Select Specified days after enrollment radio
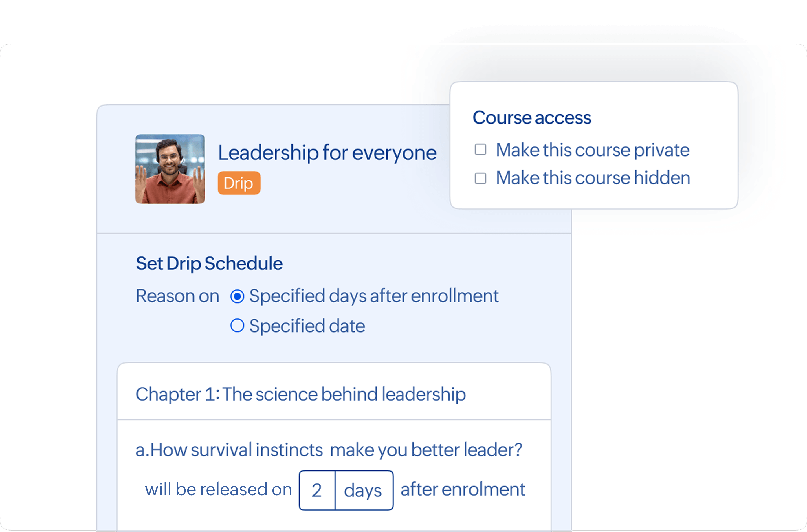Viewport: 807px width, 532px height. point(237,296)
